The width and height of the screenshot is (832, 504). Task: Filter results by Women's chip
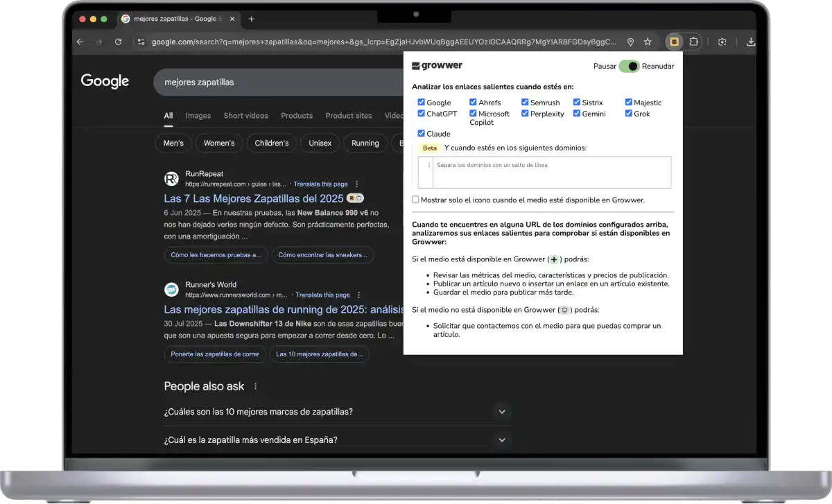pyautogui.click(x=219, y=143)
